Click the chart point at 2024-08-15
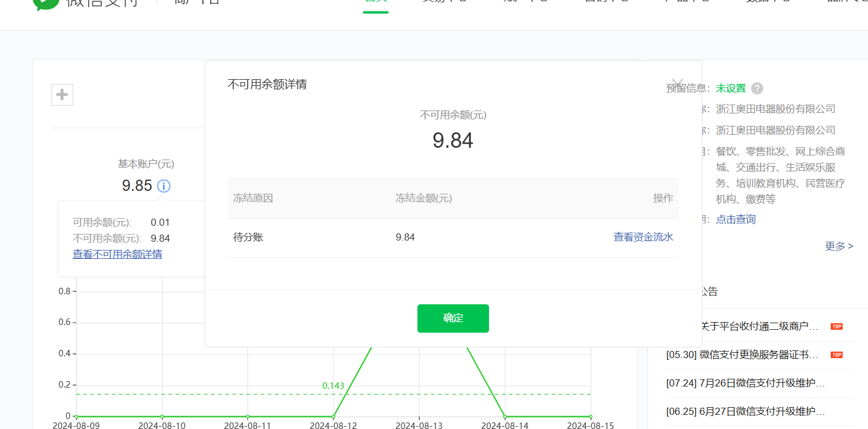Image resolution: width=868 pixels, height=429 pixels. 590,416
